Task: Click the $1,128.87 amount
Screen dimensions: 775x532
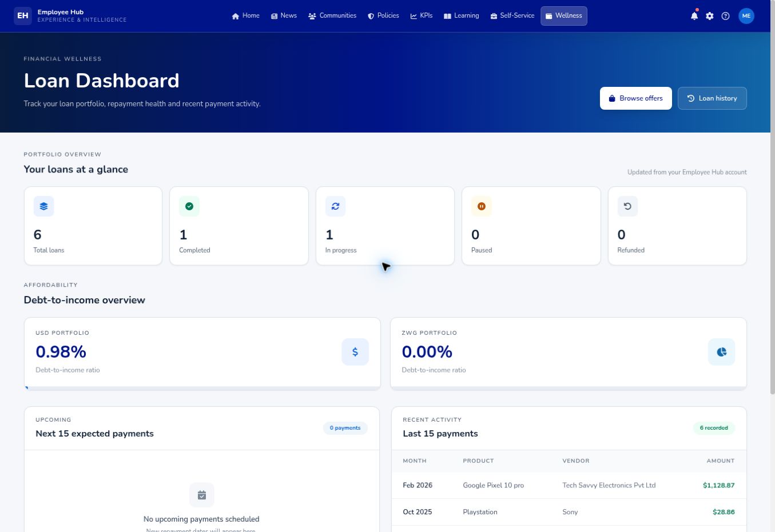Action: [719, 486]
